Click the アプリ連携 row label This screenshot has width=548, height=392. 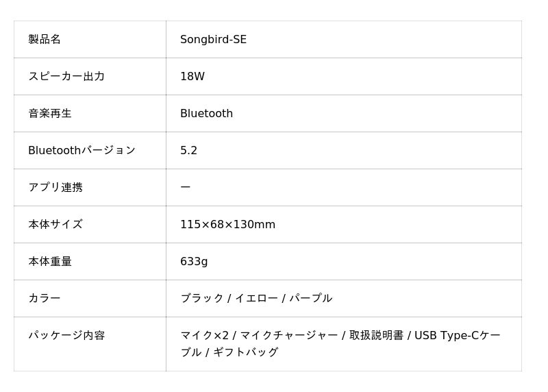55,188
